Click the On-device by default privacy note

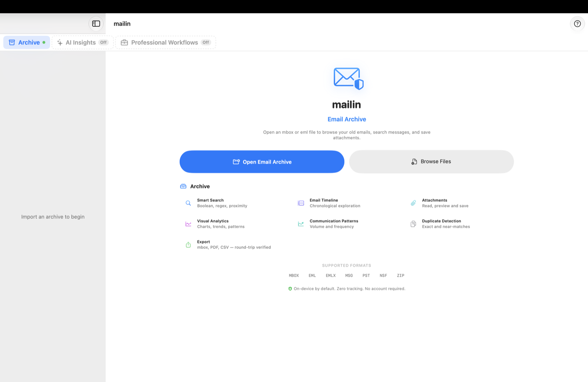click(349, 289)
